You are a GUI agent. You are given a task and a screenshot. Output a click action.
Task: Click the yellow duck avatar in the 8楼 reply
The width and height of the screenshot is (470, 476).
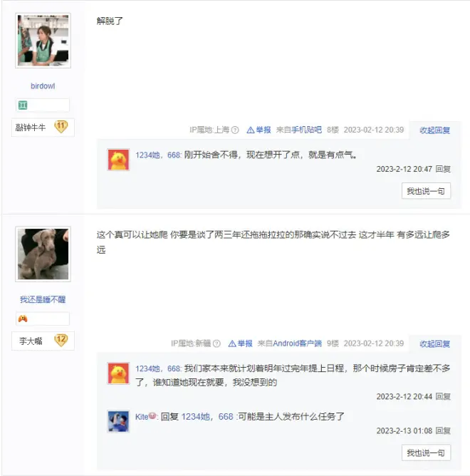118,160
